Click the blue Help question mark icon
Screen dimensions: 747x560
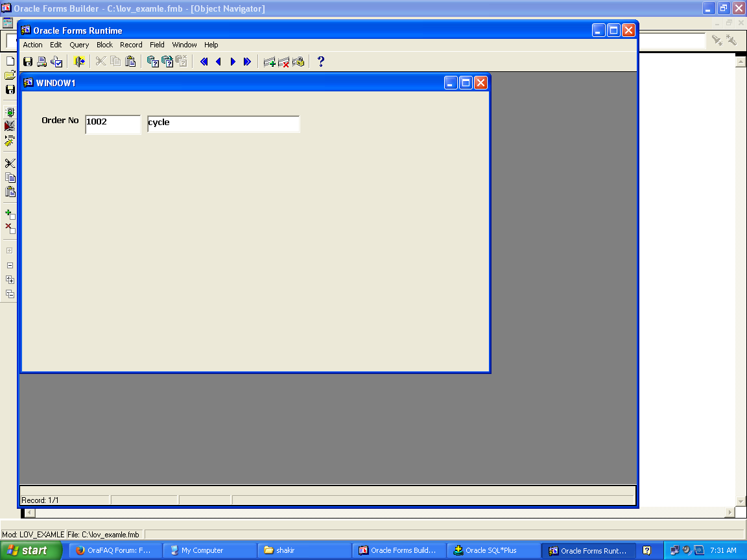point(320,62)
